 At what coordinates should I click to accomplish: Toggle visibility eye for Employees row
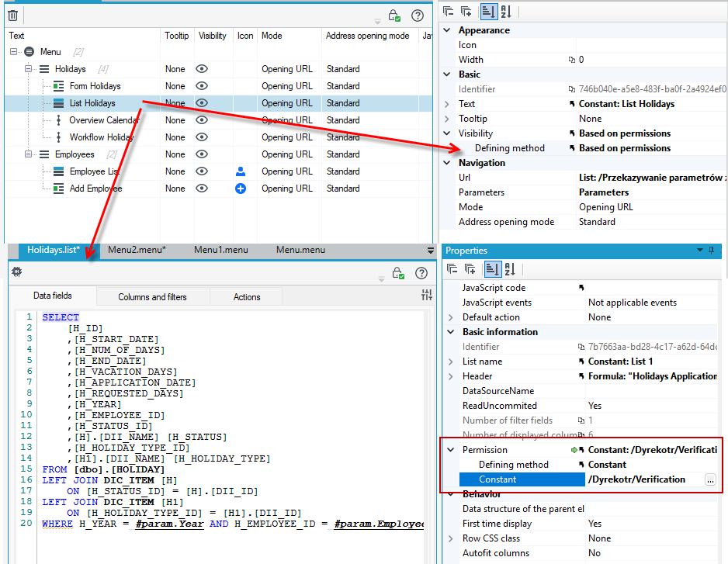point(202,154)
